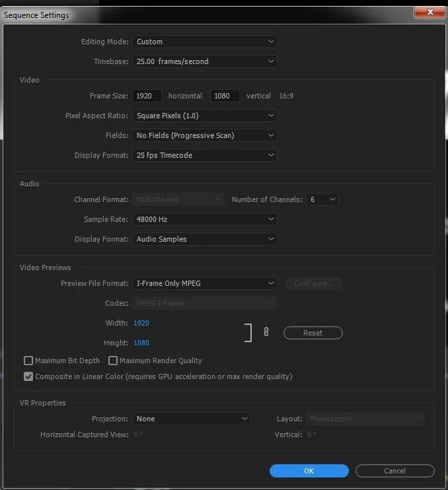Open the Pixel Aspect Ratio dropdown
This screenshot has height=490, width=448.
(x=205, y=116)
